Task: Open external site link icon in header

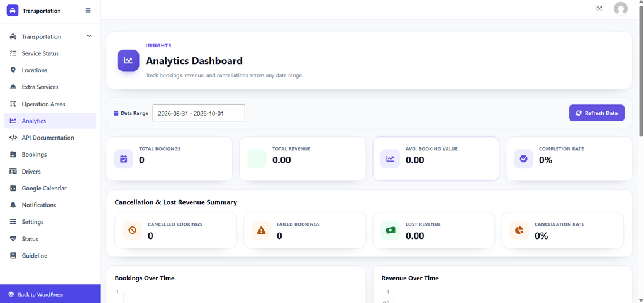Action: pos(599,9)
